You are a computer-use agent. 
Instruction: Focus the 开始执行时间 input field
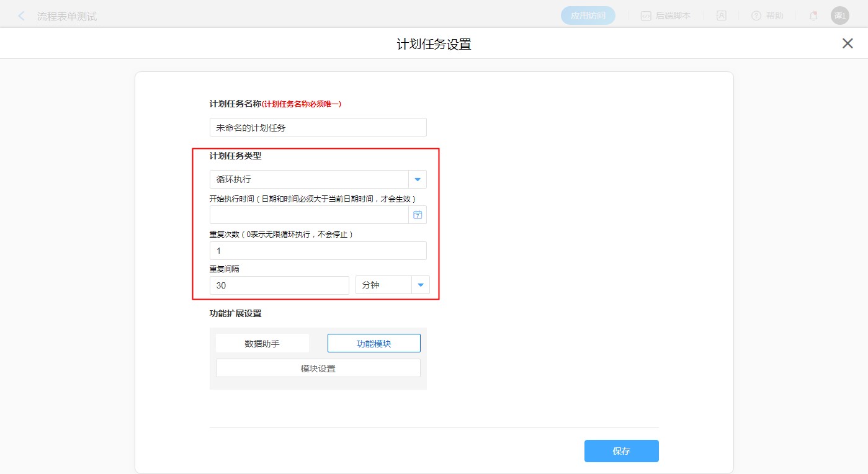[x=309, y=215]
